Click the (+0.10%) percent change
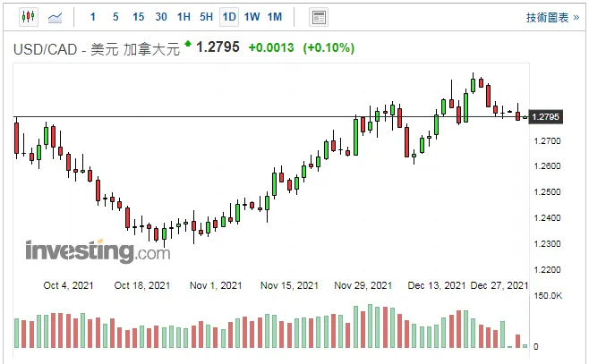This screenshot has width=589, height=364. pyautogui.click(x=329, y=47)
